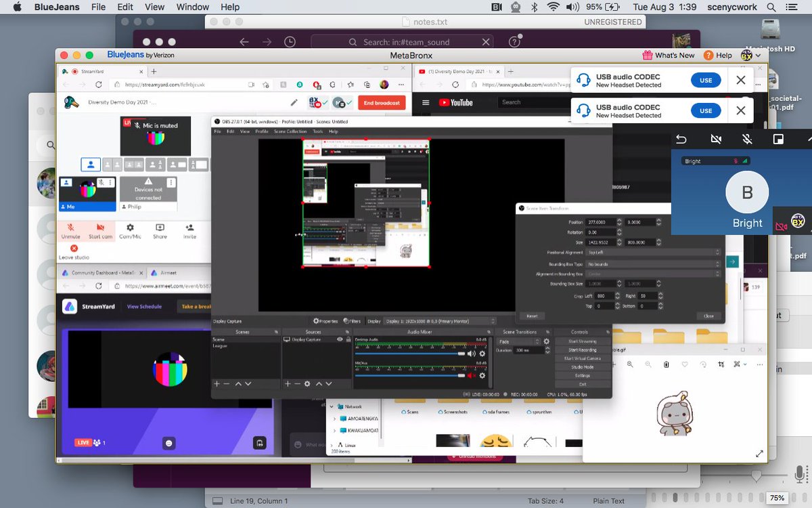Open the Display monitor dropdown in OBS

pos(440,321)
